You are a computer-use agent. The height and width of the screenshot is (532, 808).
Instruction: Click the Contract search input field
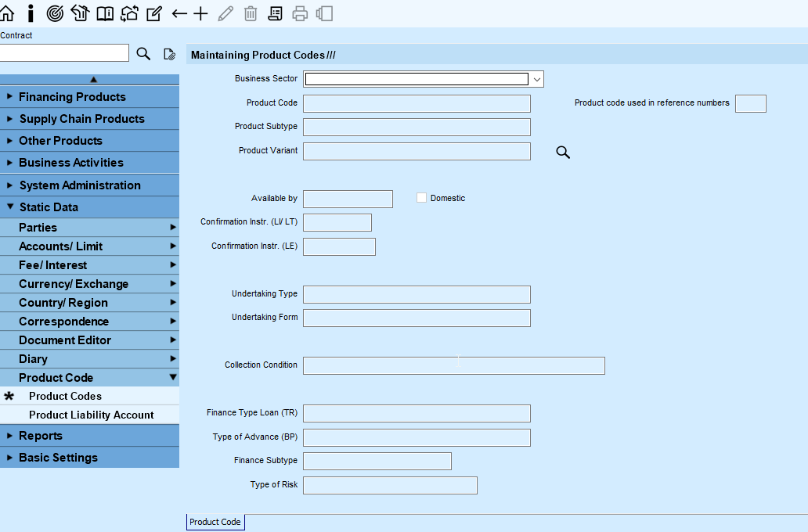64,53
